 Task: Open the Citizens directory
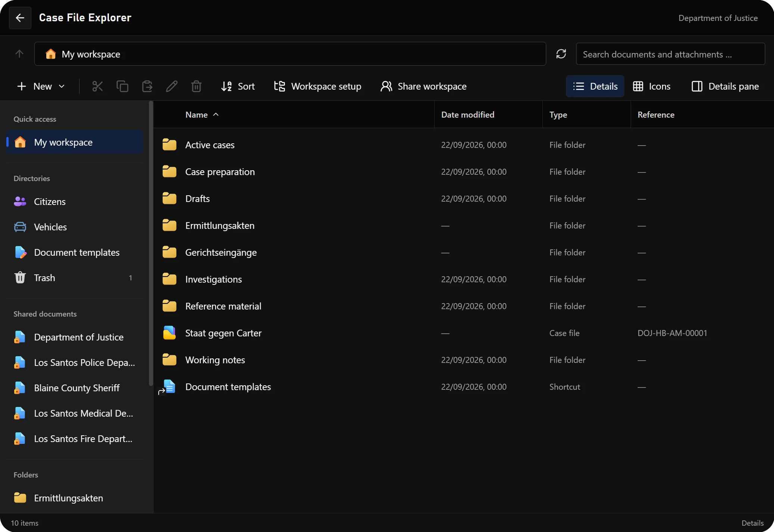75,202
